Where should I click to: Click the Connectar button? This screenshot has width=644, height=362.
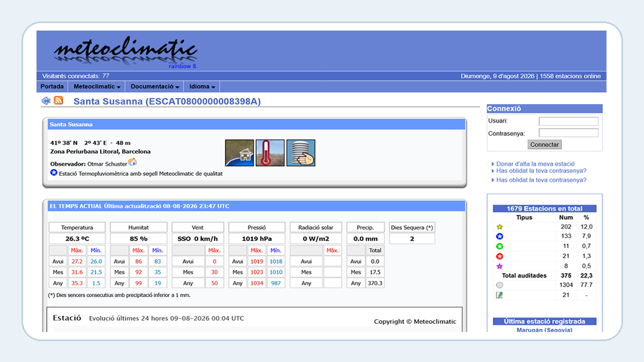tap(545, 144)
